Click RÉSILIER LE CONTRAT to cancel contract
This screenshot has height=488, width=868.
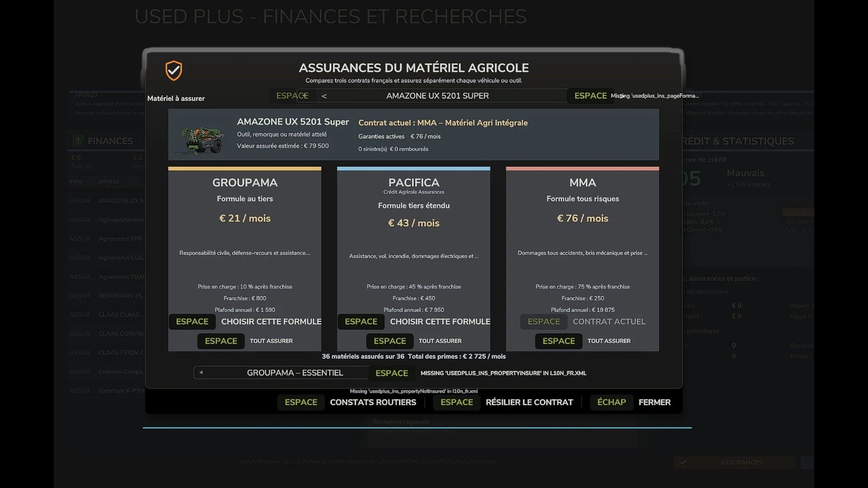point(529,403)
